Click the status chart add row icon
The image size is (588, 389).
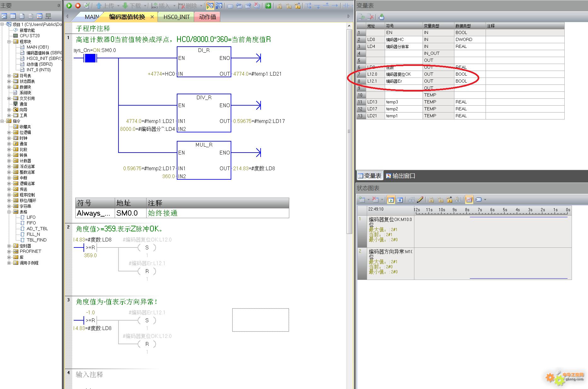362,200
